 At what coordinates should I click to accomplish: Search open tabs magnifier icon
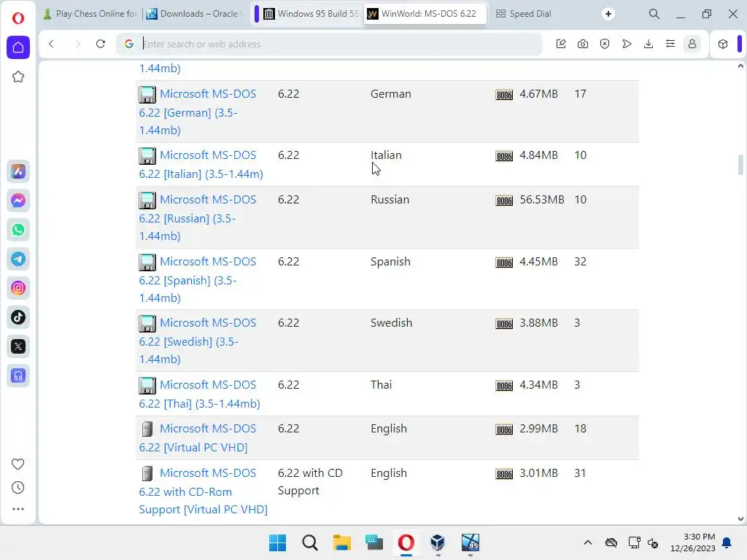(x=654, y=14)
